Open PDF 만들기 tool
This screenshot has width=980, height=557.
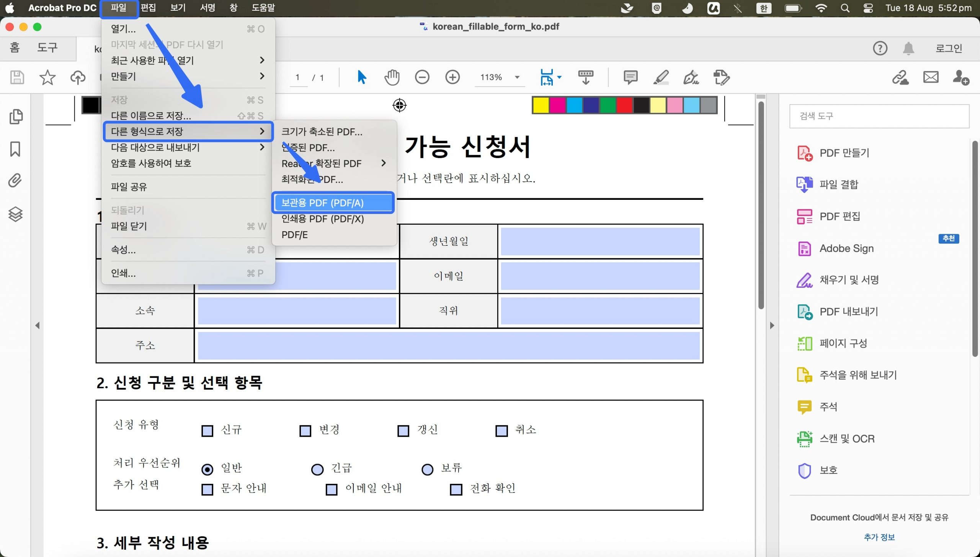[x=833, y=153]
